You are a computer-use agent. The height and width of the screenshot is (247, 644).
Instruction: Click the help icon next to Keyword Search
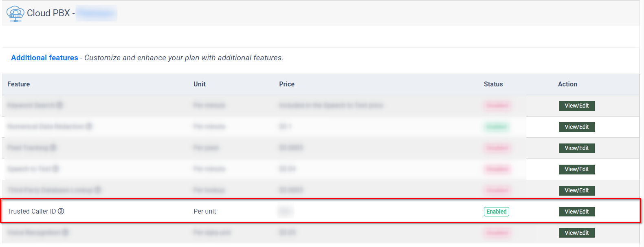(59, 105)
